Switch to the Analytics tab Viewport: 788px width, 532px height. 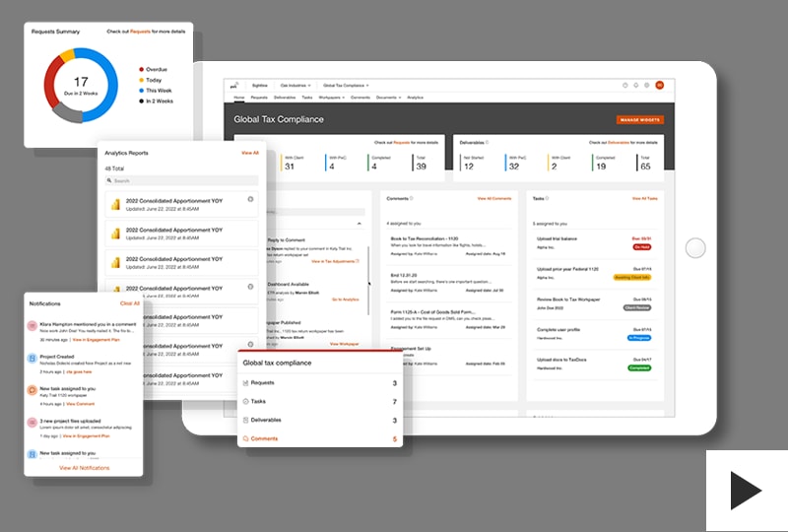pos(415,98)
